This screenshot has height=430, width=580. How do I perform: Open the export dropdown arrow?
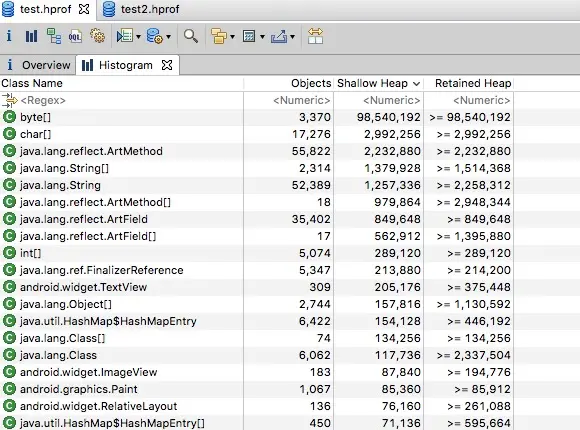[292, 37]
